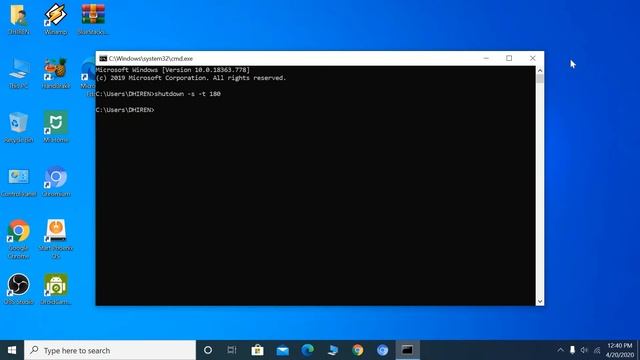Screen dimensions: 640x360
Task: Close the cmd.exe window
Action: (x=532, y=58)
